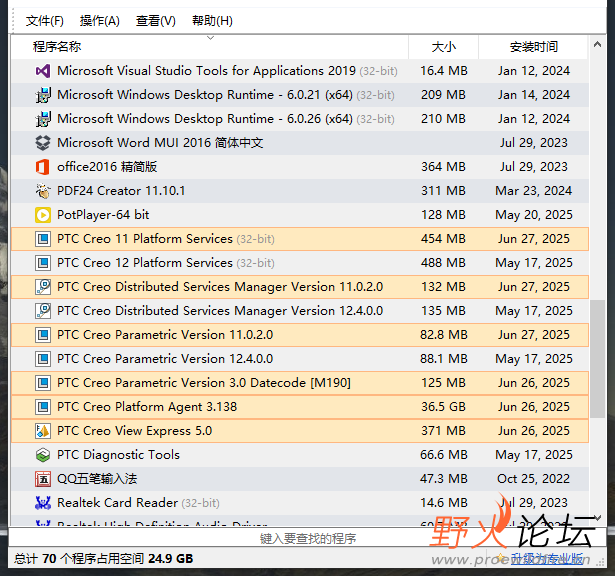The image size is (615, 576).
Task: Select PTC Creo Platform Agent 3.138
Action: coord(300,407)
